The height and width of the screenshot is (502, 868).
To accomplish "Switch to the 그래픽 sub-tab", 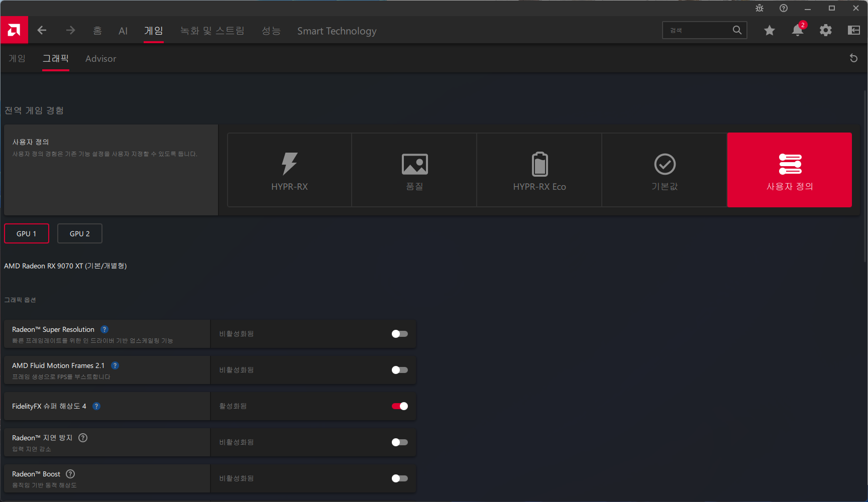I will [56, 58].
